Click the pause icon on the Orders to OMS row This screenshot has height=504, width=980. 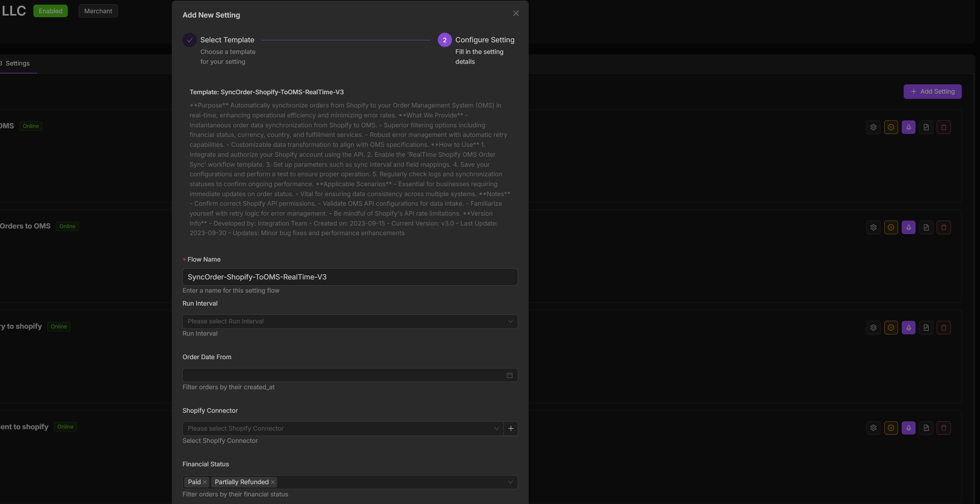tap(890, 227)
